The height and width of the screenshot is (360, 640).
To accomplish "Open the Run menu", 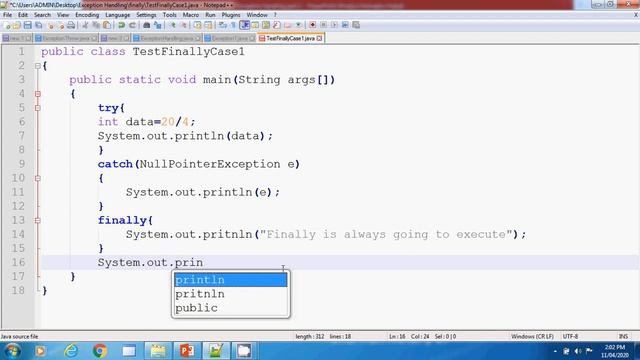I will (x=210, y=15).
